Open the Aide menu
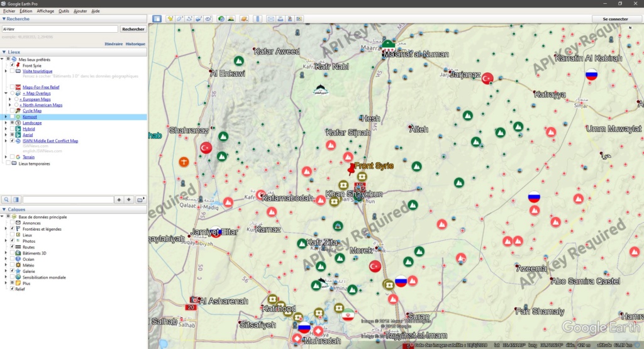Image resolution: width=644 pixels, height=349 pixels. tap(96, 11)
